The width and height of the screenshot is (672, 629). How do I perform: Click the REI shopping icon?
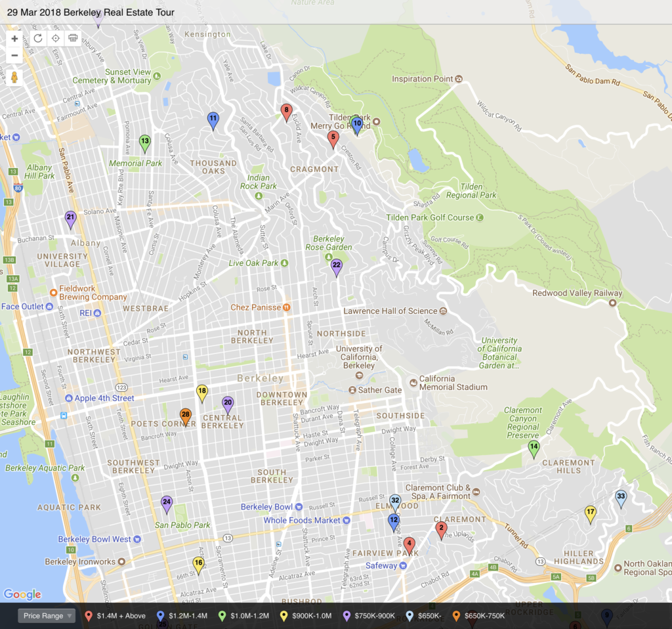click(97, 313)
